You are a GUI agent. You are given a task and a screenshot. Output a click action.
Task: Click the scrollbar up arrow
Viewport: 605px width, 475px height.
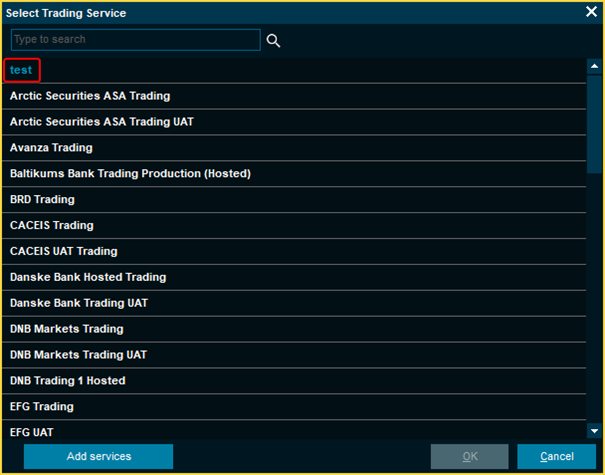594,66
